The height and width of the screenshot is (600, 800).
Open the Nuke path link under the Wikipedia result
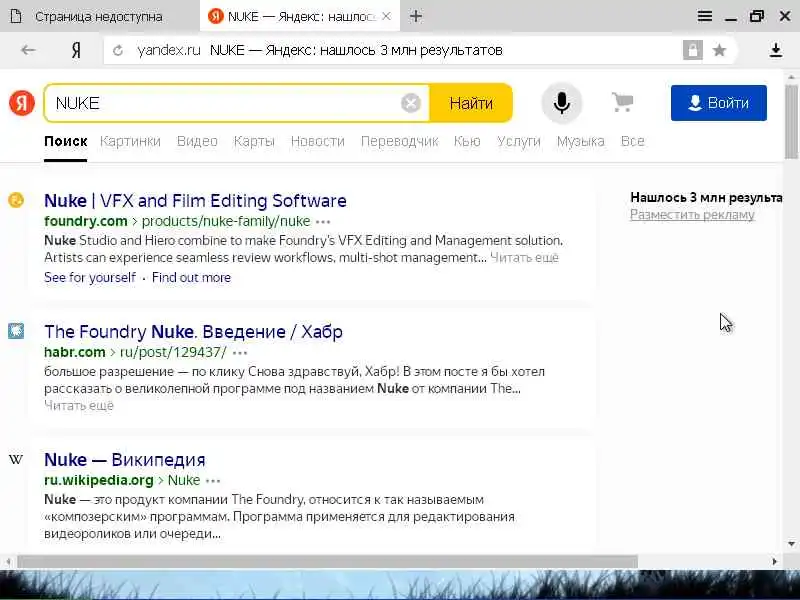coord(184,480)
